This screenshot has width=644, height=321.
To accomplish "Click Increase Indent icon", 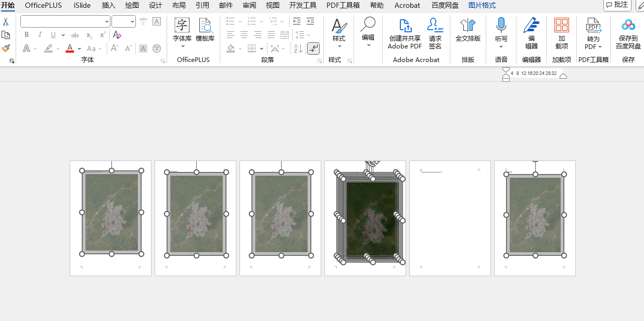I will [x=310, y=21].
